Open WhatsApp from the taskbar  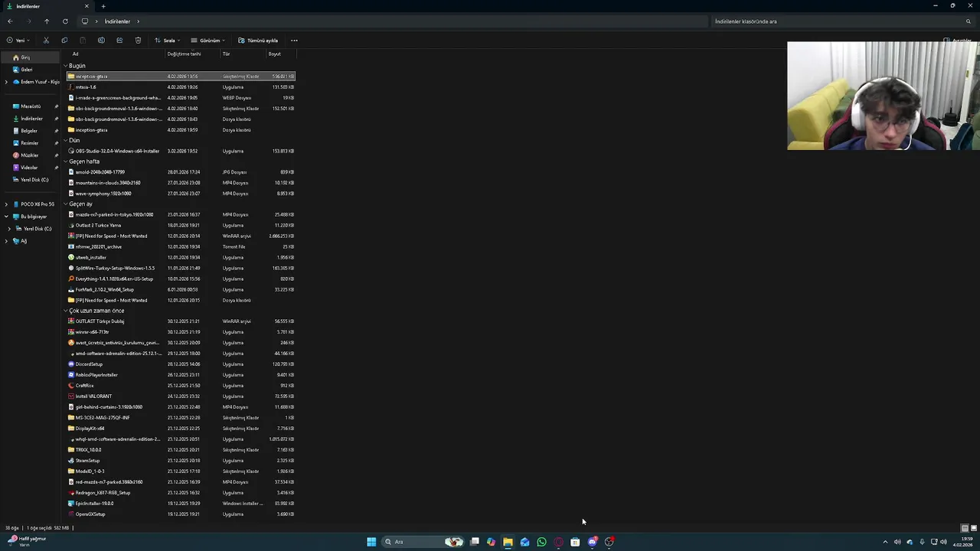click(x=541, y=542)
